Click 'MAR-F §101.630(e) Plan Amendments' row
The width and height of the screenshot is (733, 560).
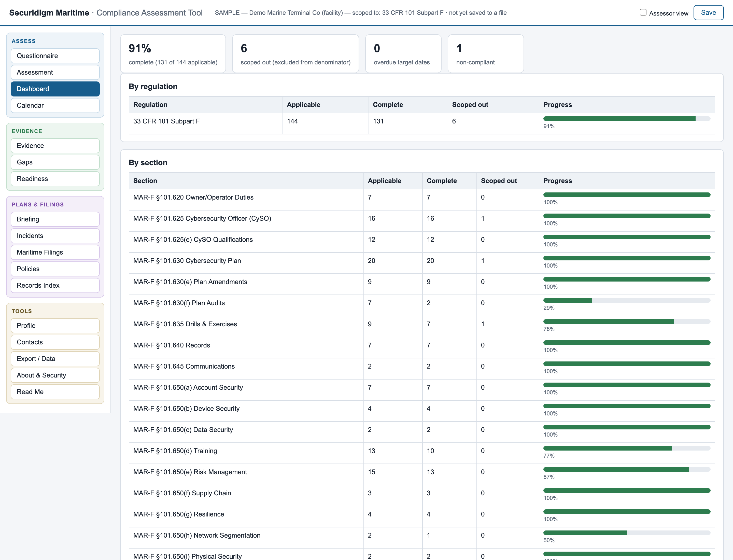pos(422,284)
